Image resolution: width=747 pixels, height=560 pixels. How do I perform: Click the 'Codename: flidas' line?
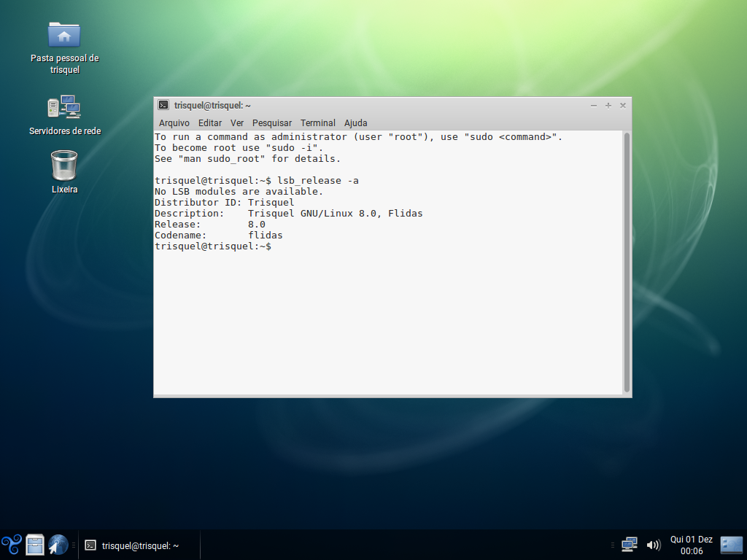218,236
